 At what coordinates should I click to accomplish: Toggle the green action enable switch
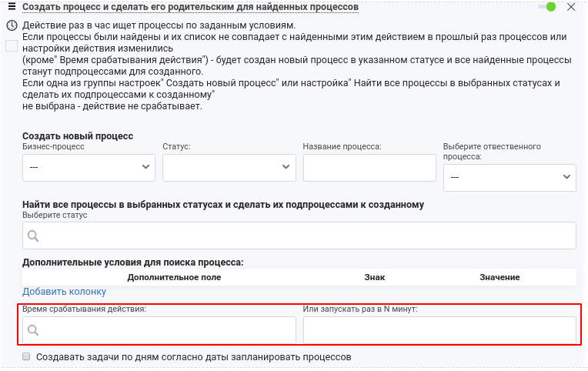pyautogui.click(x=546, y=7)
